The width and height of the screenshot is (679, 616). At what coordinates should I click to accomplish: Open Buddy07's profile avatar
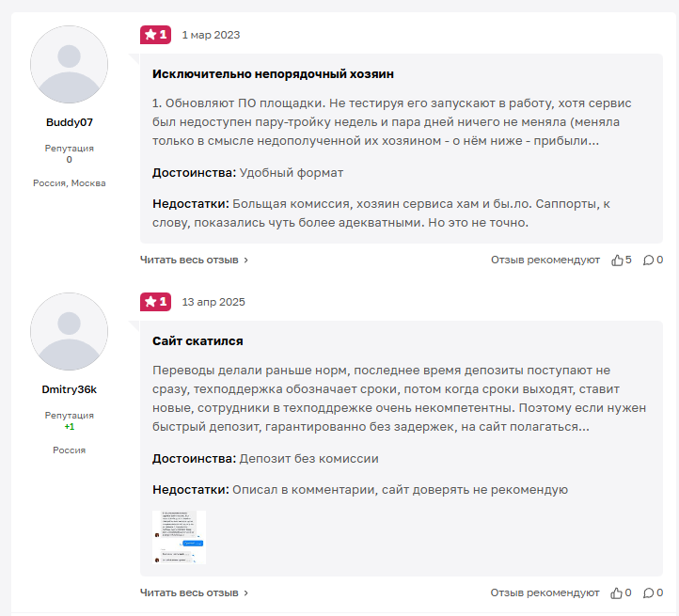tap(69, 65)
